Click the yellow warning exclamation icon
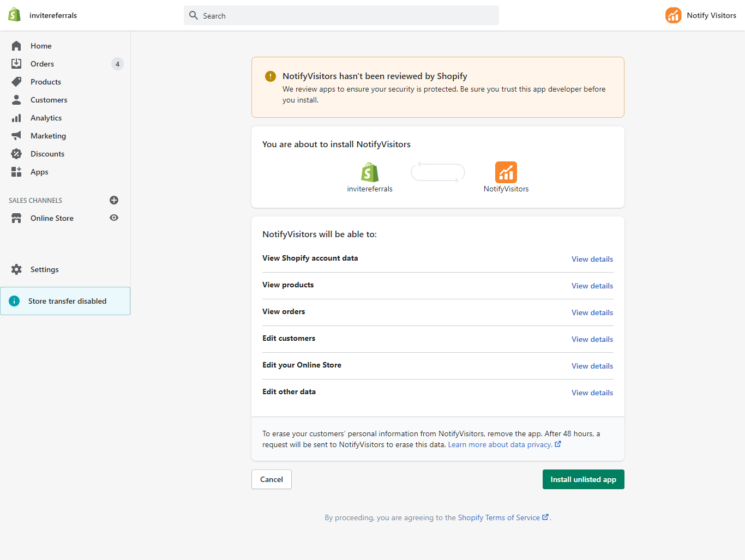Viewport: 745px width, 560px height. (x=270, y=76)
